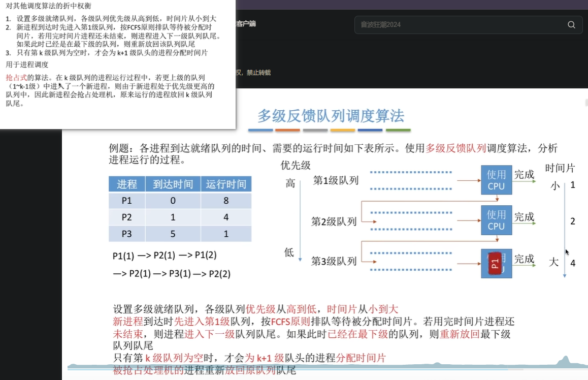588x380 pixels.
Task: Click the 到达时间 column header
Action: [173, 184]
